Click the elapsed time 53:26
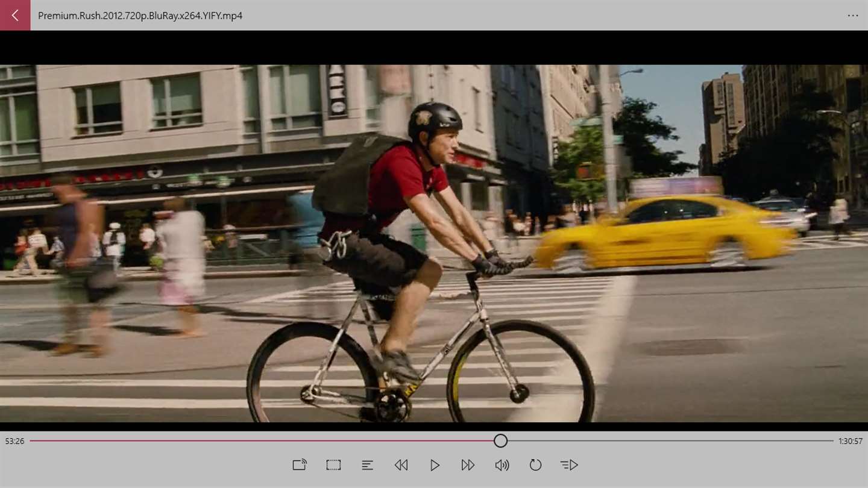The image size is (868, 488). (x=14, y=442)
